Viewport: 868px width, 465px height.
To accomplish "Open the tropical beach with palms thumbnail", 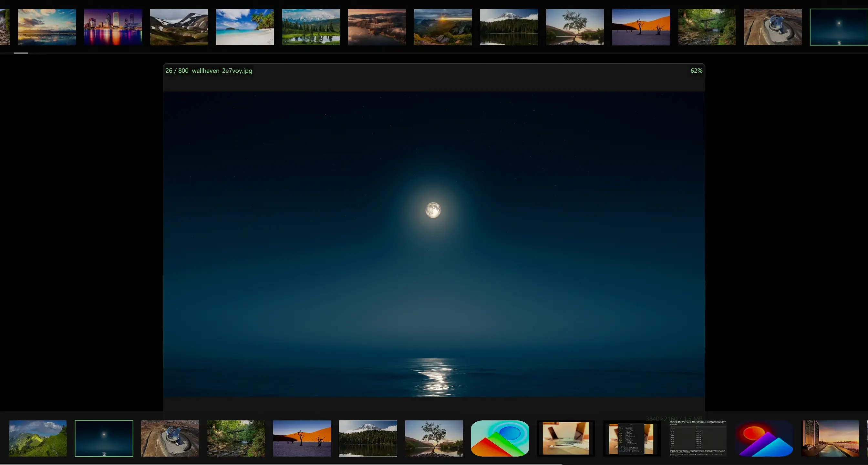I will click(245, 27).
